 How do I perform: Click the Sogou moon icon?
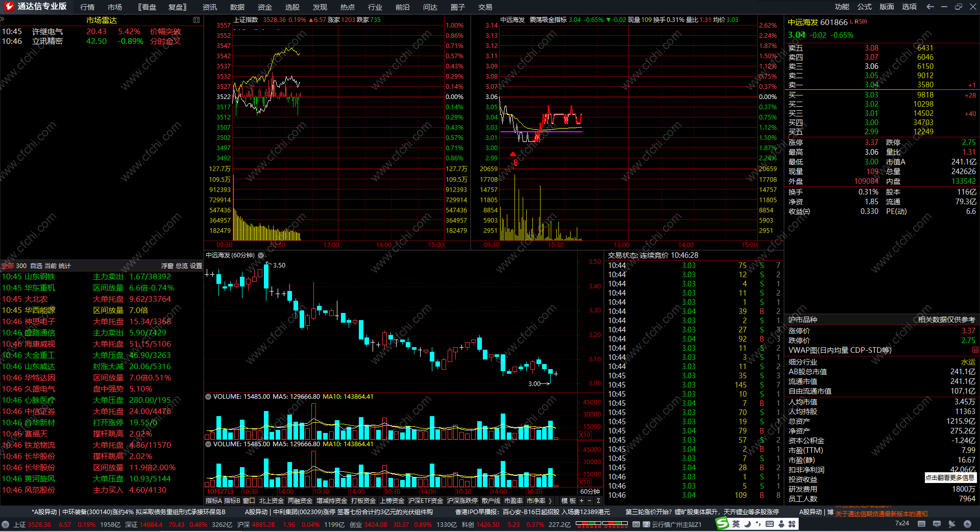[x=747, y=524]
